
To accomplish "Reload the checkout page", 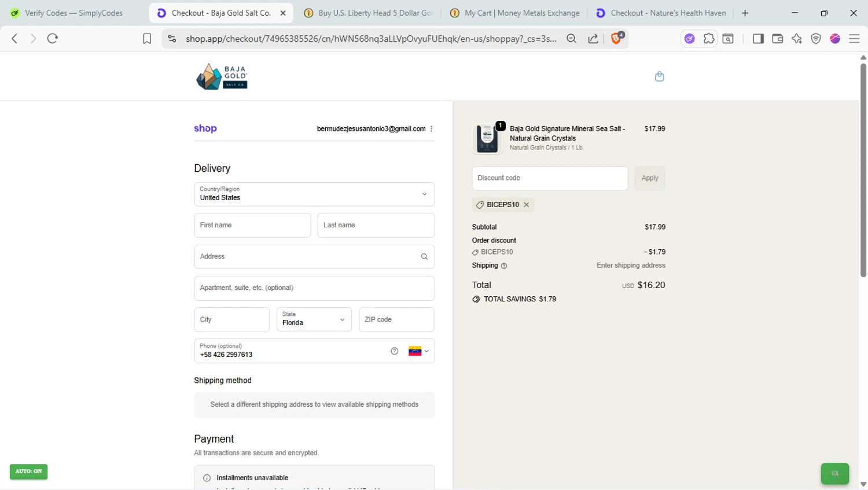I will pos(53,39).
